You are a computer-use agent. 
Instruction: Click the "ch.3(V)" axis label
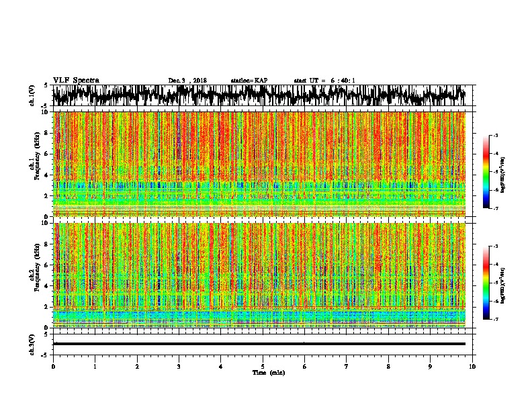coord(32,345)
